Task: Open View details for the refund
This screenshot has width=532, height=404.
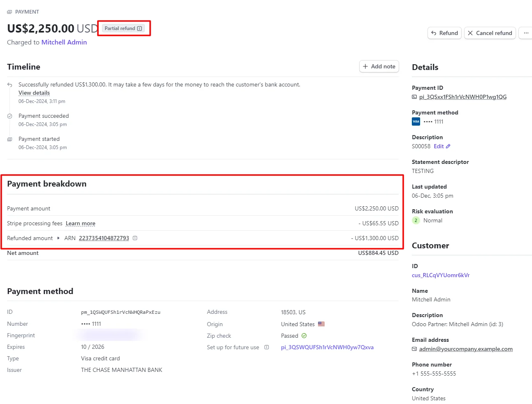Action: (x=34, y=93)
